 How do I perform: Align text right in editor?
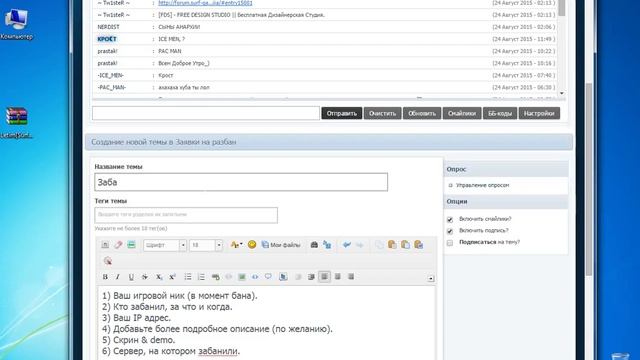pos(351,277)
